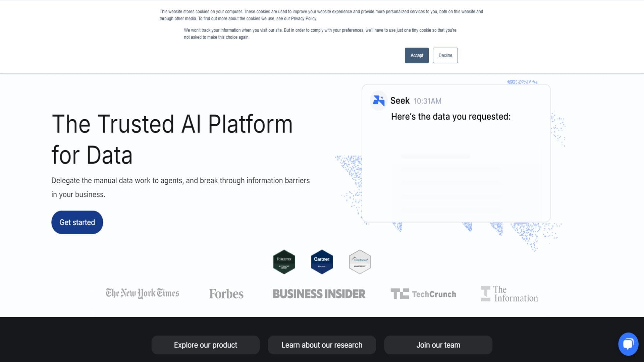Image resolution: width=644 pixels, height=362 pixels.
Task: Select the Forrester Best Practice Report badge
Action: click(x=284, y=262)
